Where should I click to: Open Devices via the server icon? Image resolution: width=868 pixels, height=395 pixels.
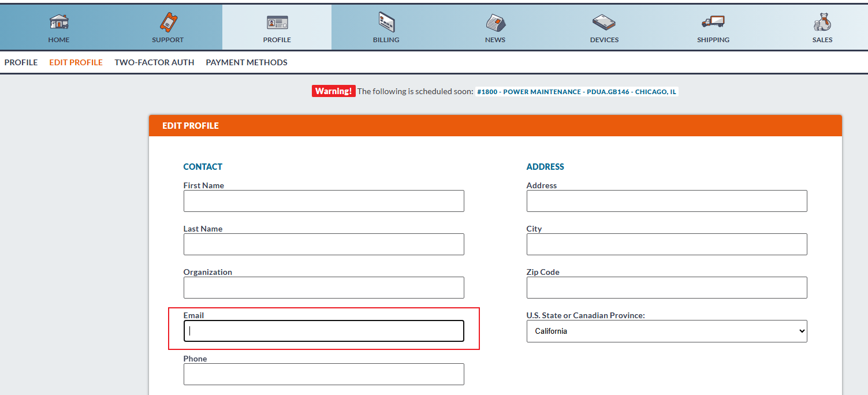point(604,23)
